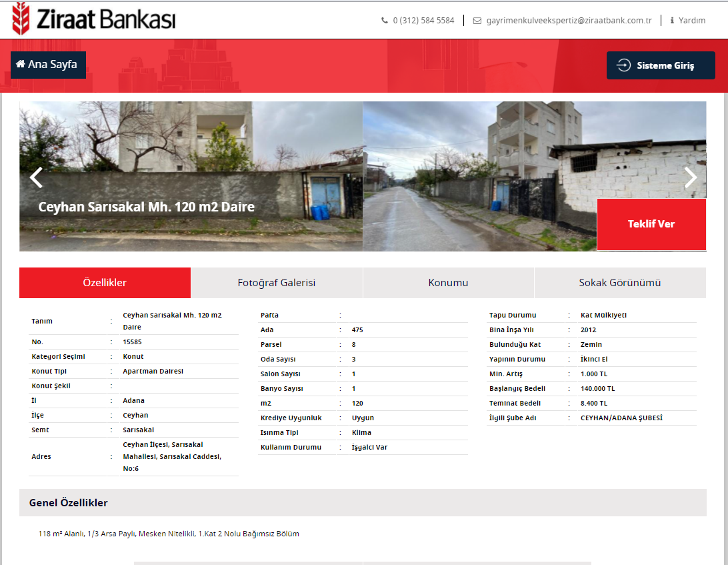Screen dimensions: 728x565
Task: Show previous photo with left arrow
Action: (x=36, y=177)
